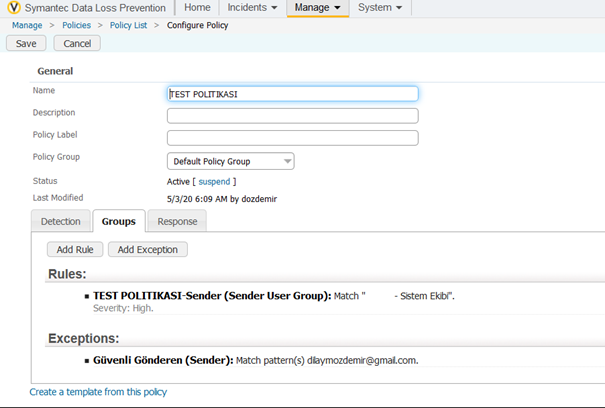Screen dimensions: 605x408
Task: Open the Incidents dropdown menu
Action: coord(252,7)
